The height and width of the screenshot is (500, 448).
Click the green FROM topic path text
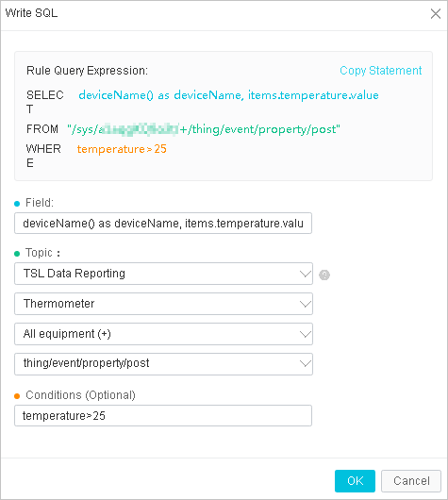click(204, 129)
